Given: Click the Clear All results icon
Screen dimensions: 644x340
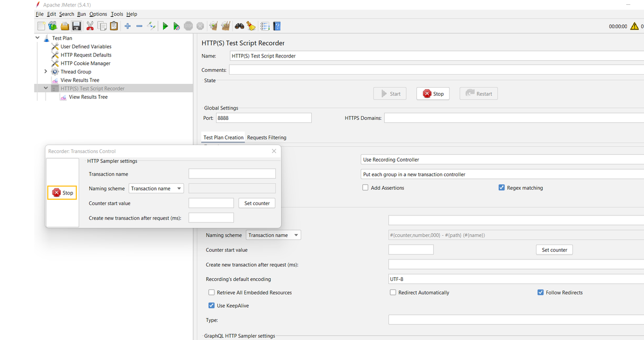Looking at the screenshot, I should click(225, 26).
